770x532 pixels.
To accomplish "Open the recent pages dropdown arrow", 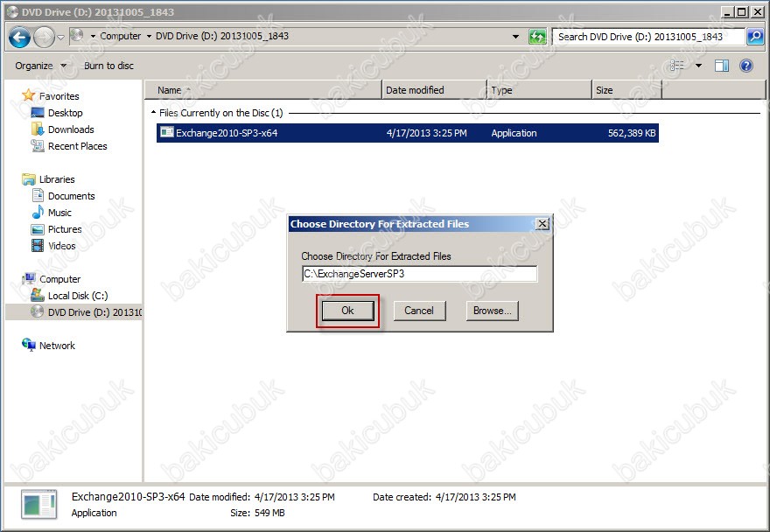I will [x=60, y=38].
